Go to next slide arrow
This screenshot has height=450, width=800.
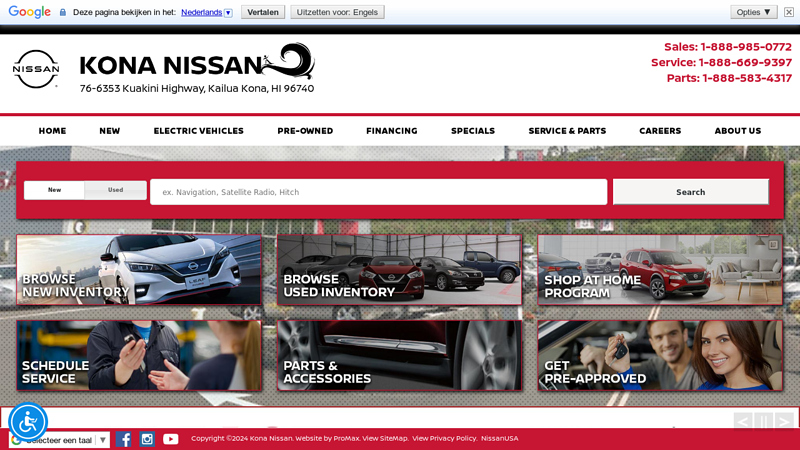coord(784,421)
